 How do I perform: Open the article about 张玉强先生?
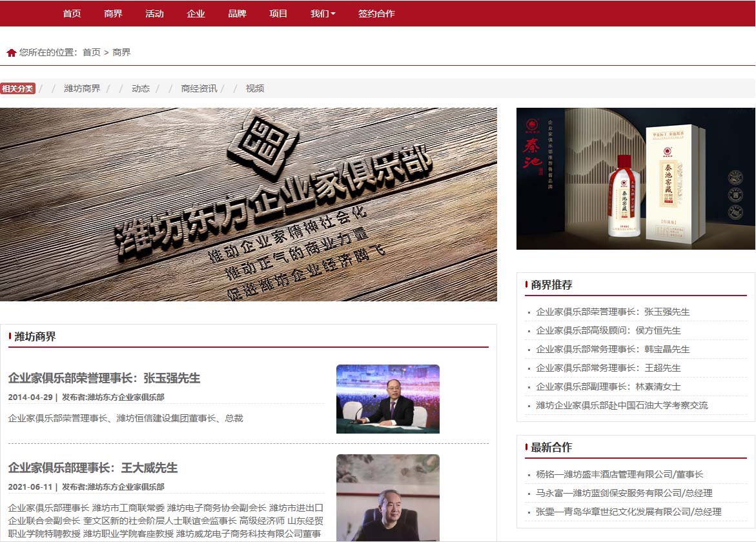(103, 379)
